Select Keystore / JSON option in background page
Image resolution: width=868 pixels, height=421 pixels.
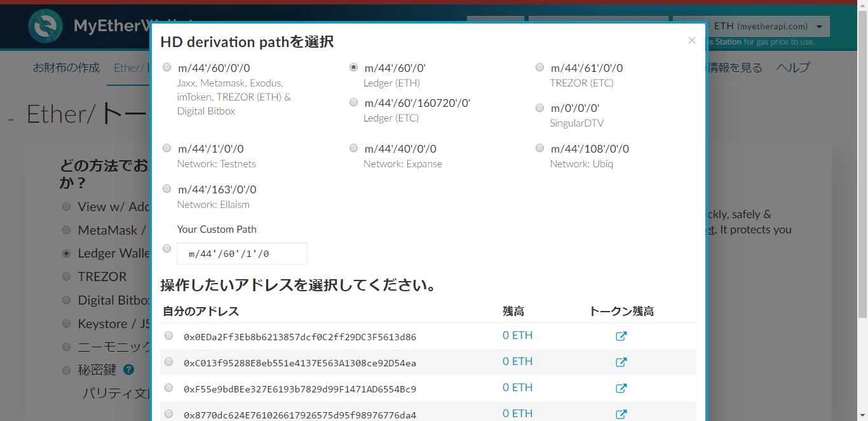[x=66, y=324]
